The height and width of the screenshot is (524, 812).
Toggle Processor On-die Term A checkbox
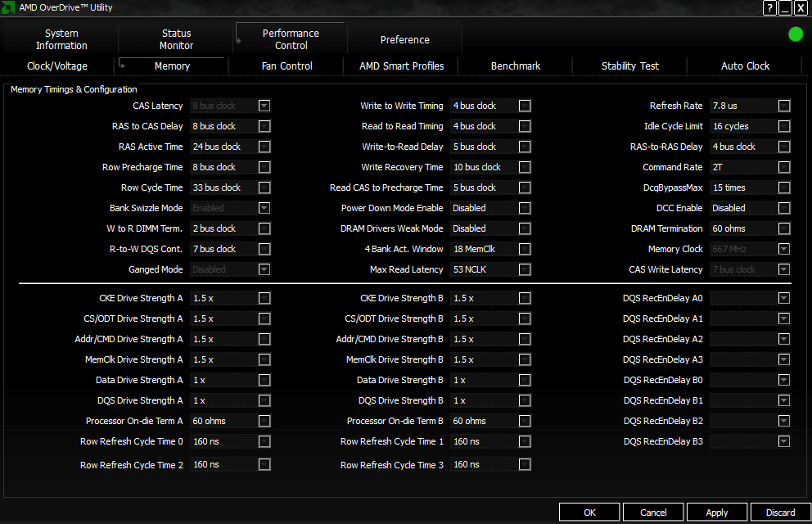(x=264, y=421)
